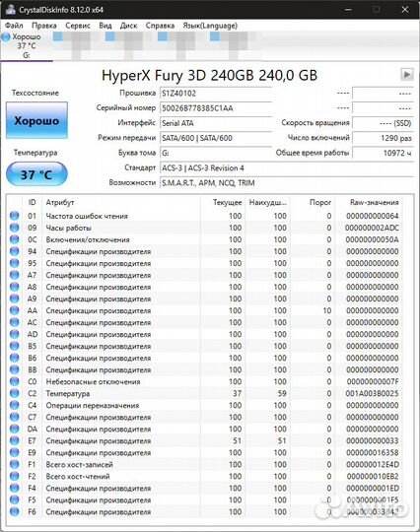Click the Возможности field S.M.A.R.T., APM, NCQ, TRIM
This screenshot has width=420, height=532.
(x=287, y=183)
